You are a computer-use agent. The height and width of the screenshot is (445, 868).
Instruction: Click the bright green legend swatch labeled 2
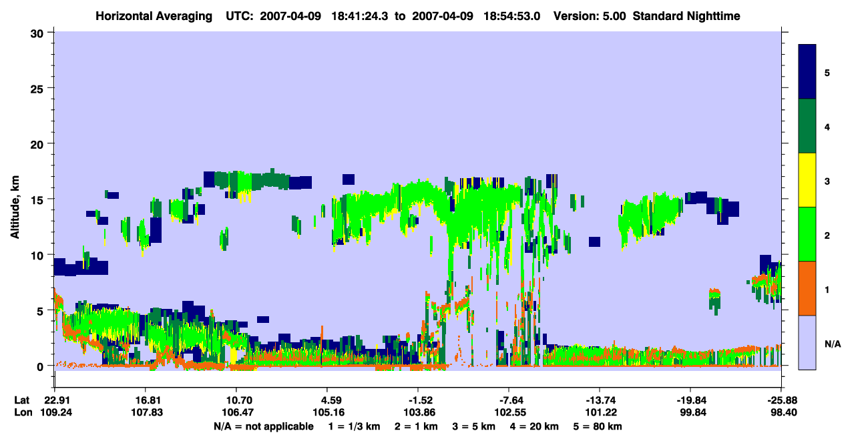807,234
